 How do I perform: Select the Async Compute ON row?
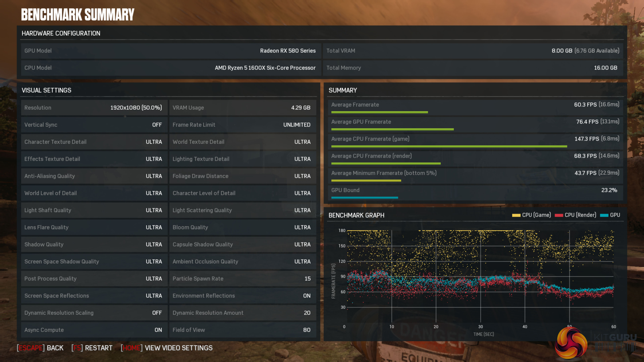94,330
